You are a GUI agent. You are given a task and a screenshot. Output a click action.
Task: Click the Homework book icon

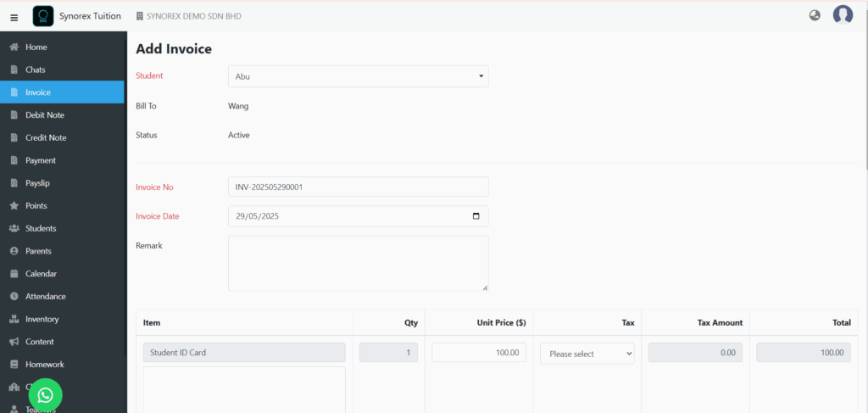(x=14, y=365)
